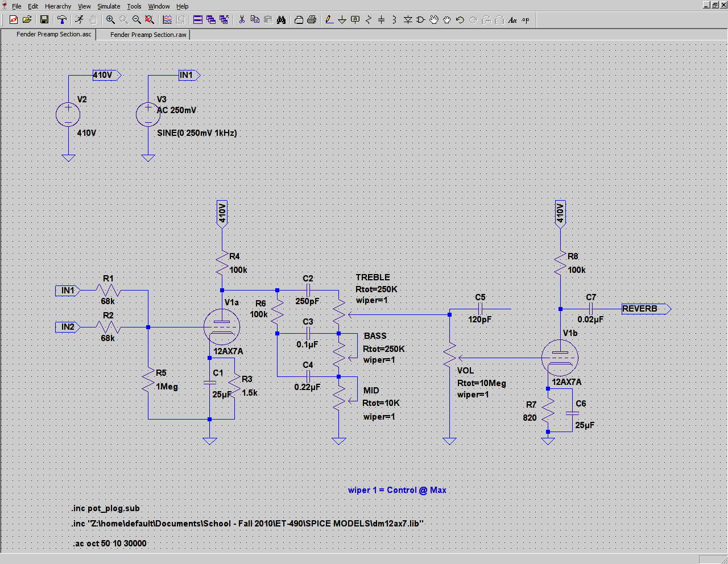This screenshot has width=728, height=564.
Task: Add a SPICE directive with .op icon
Action: pos(526,20)
